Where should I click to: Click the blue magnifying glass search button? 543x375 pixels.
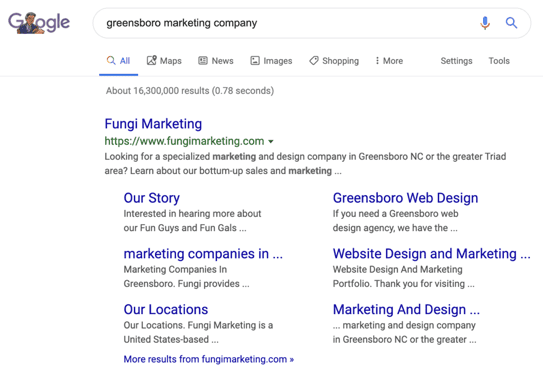pos(511,23)
